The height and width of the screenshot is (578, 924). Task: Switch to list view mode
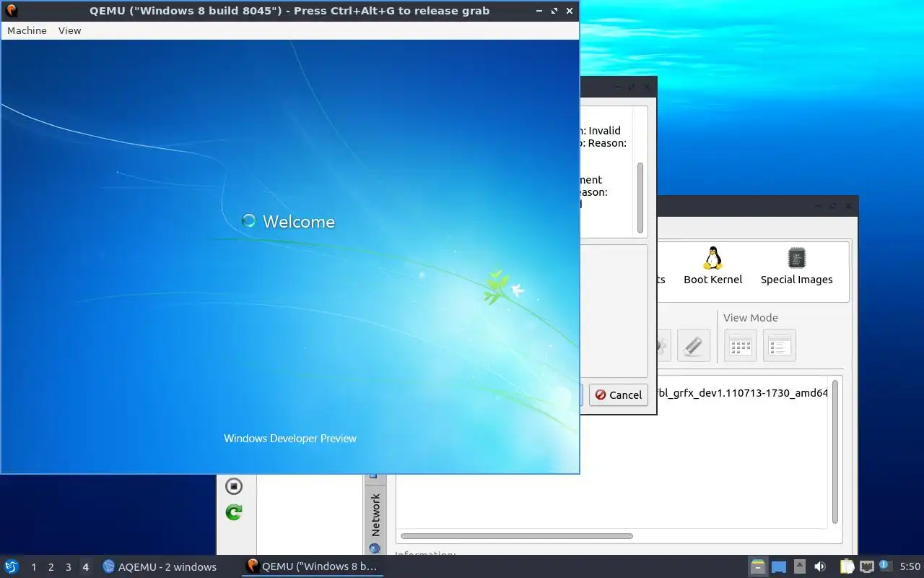(780, 345)
